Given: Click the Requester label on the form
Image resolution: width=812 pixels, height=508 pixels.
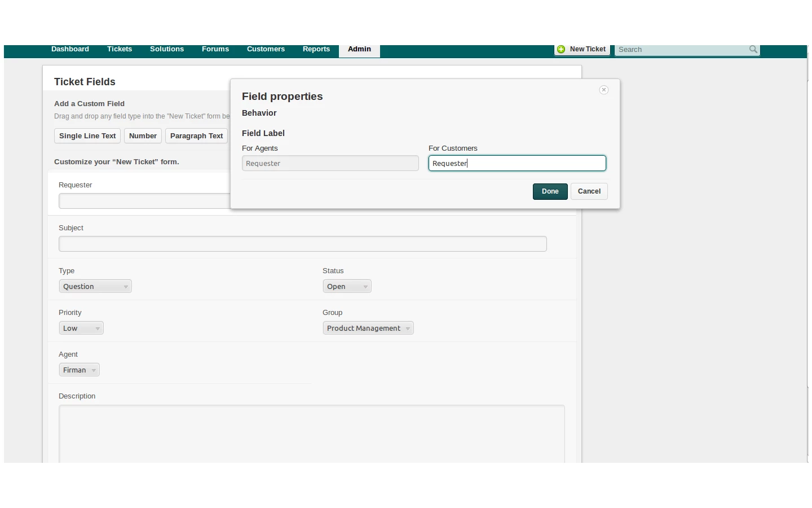Looking at the screenshot, I should (76, 185).
